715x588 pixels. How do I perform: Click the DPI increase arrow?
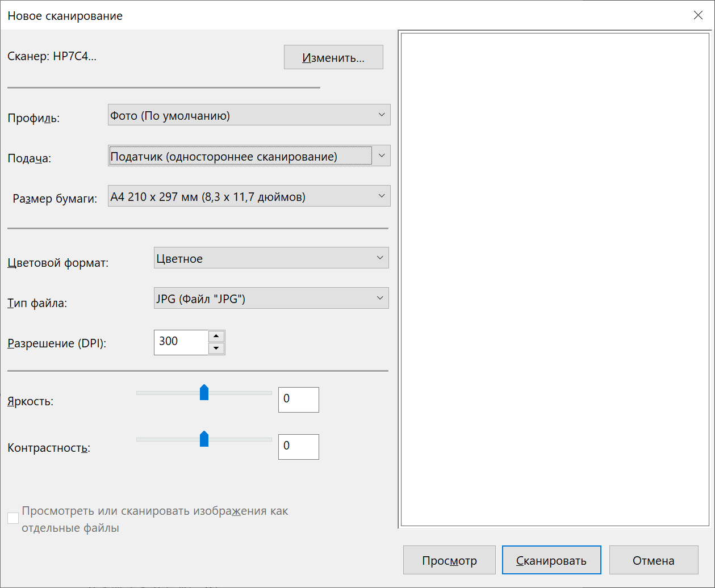pyautogui.click(x=216, y=335)
